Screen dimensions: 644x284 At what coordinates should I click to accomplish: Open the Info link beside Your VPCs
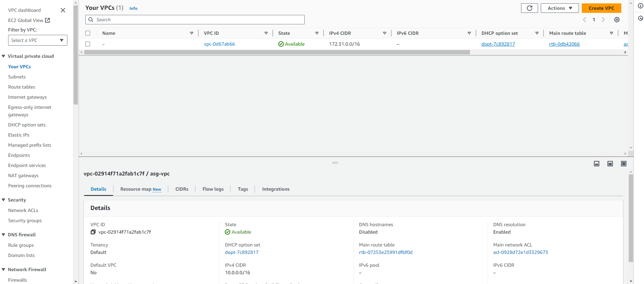tap(133, 8)
